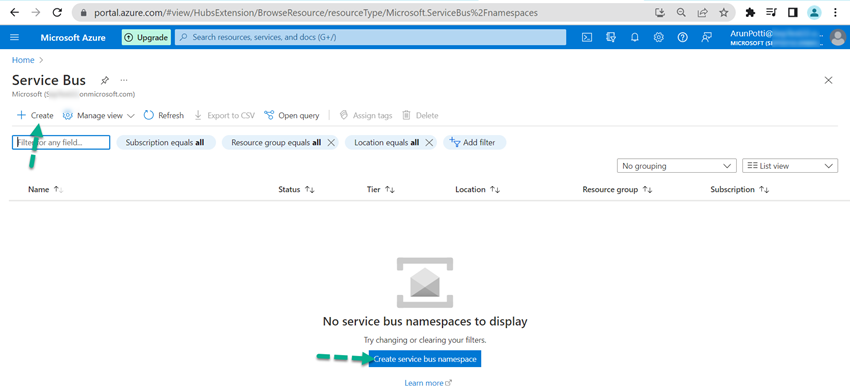
Task: Click Assign tags
Action: [366, 116]
